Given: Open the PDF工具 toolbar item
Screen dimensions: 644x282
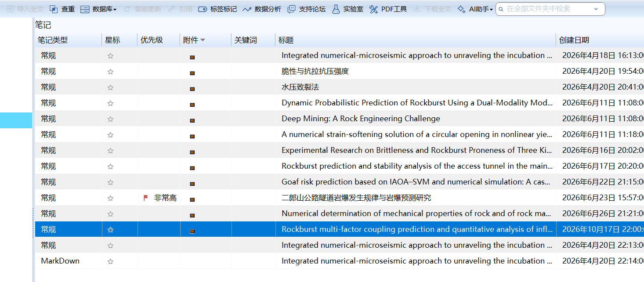Looking at the screenshot, I should pos(388,9).
